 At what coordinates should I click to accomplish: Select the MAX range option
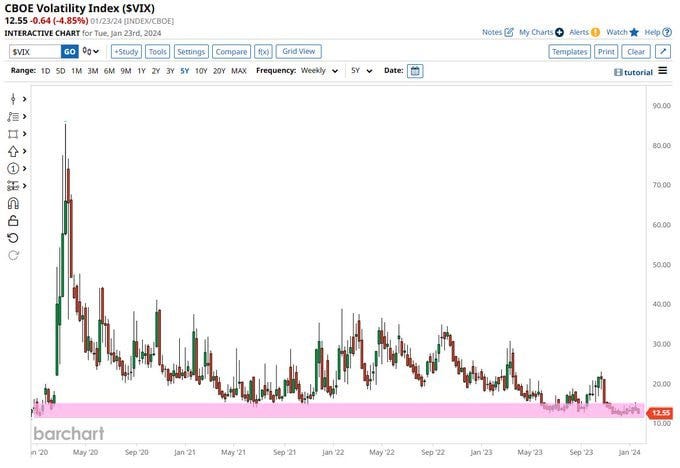point(238,71)
